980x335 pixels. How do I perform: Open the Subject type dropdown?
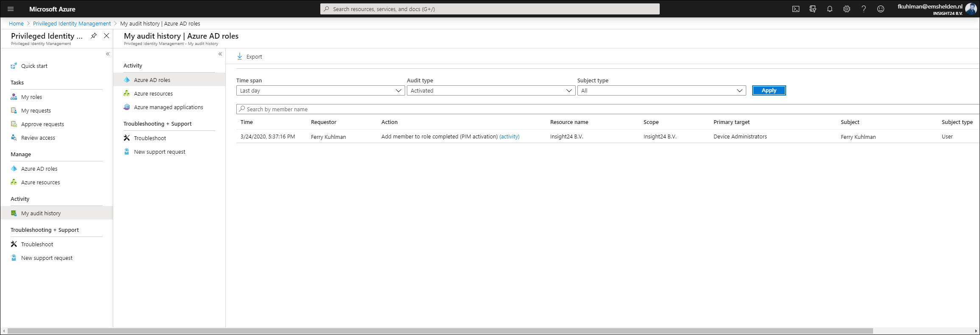(x=661, y=90)
